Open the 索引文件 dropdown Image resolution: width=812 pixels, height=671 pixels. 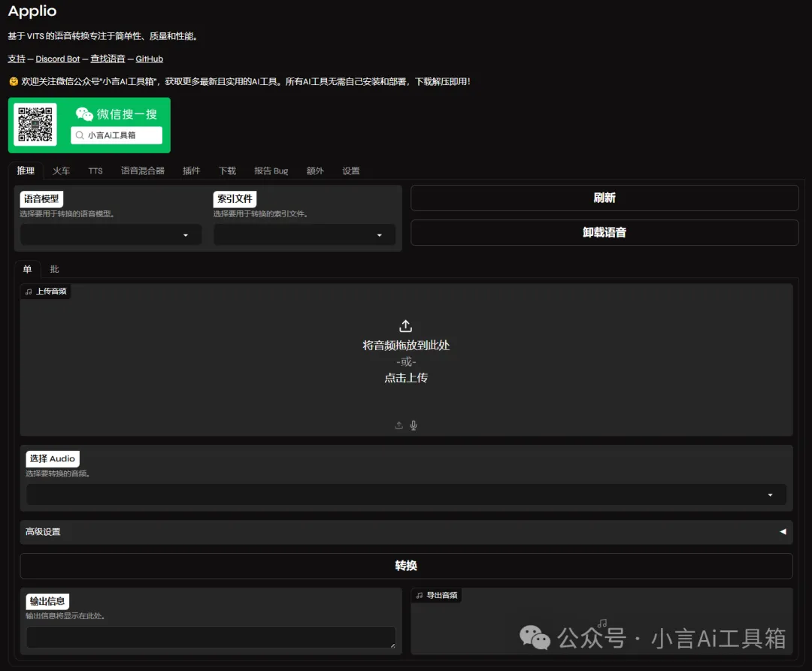(304, 235)
